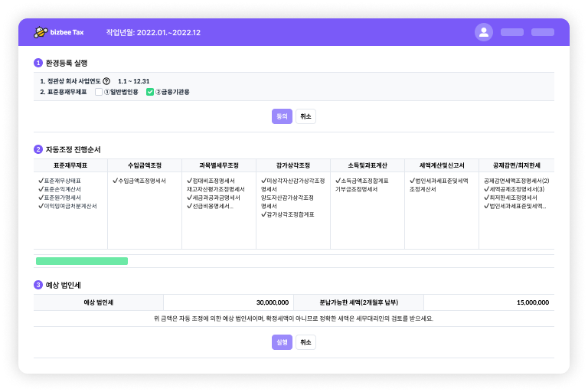Click the first header placeholder button beside the avatar
This screenshot has width=588, height=392.
511,32
